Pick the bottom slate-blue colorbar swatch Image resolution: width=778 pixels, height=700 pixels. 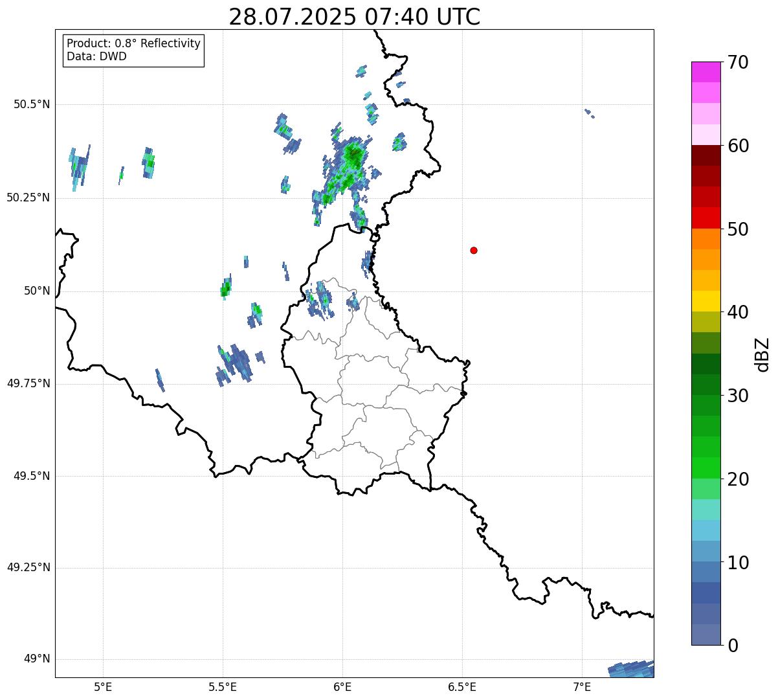[x=706, y=635]
